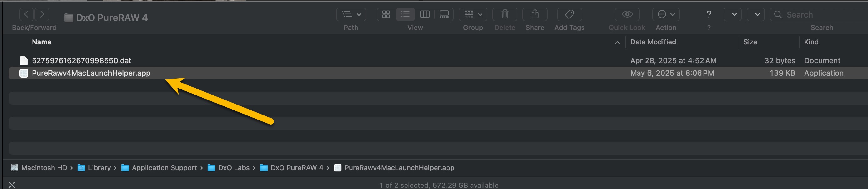Viewport: 868px width, 189px height.
Task: Toggle the sort order arrow
Action: 618,43
